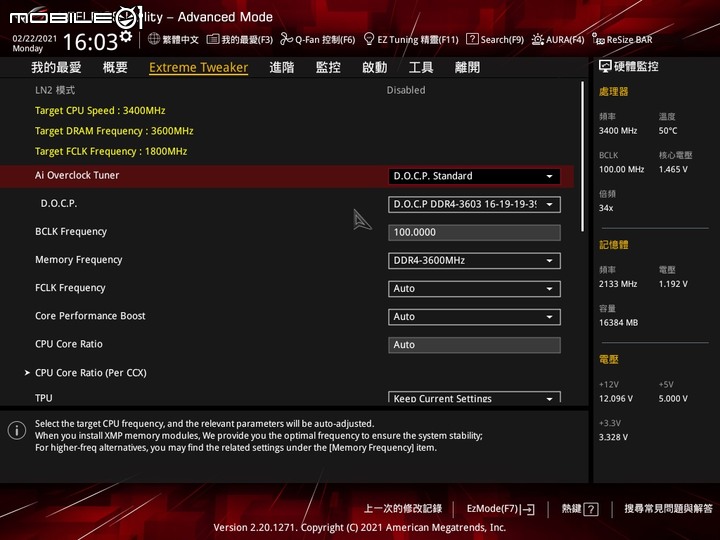
Task: Click the 2133 MHz memory frequency value
Action: point(618,284)
